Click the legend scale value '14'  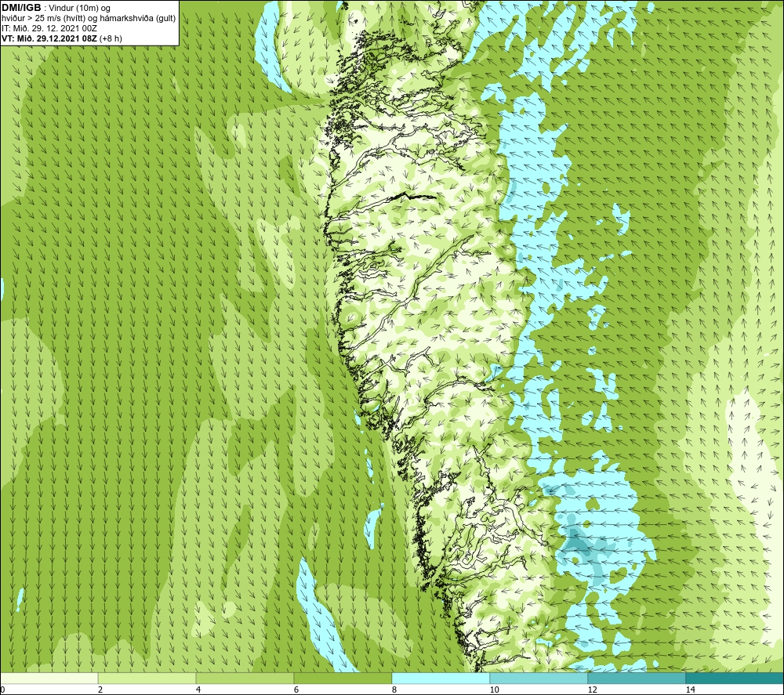[x=690, y=690]
